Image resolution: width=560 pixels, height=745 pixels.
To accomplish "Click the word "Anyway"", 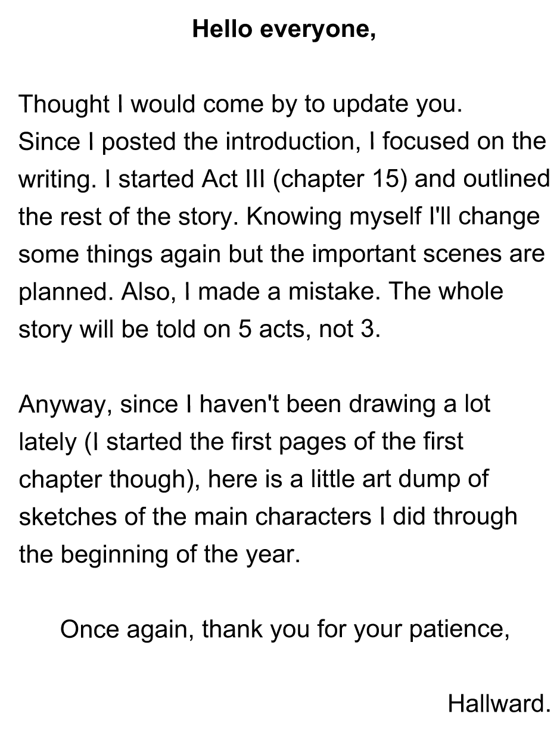I will (x=64, y=404).
